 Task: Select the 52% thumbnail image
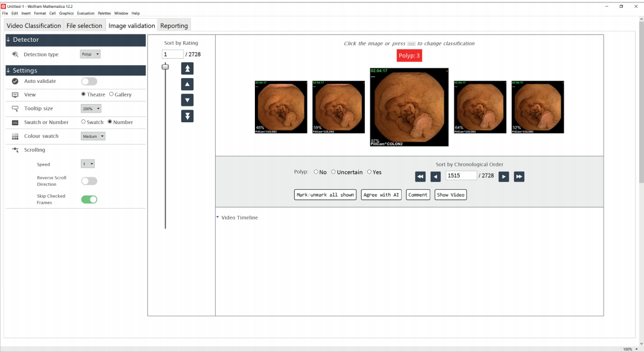point(538,107)
